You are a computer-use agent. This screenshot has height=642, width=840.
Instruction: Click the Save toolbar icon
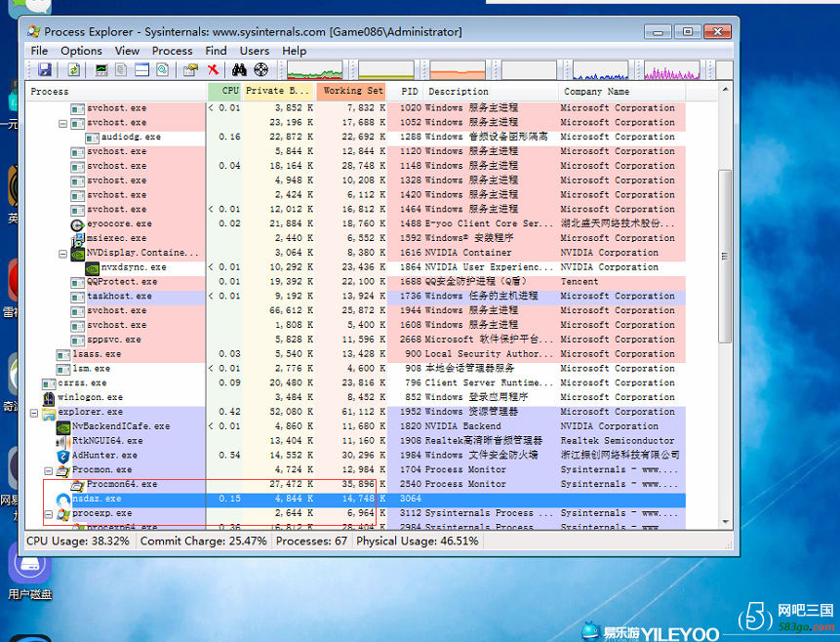[x=45, y=70]
